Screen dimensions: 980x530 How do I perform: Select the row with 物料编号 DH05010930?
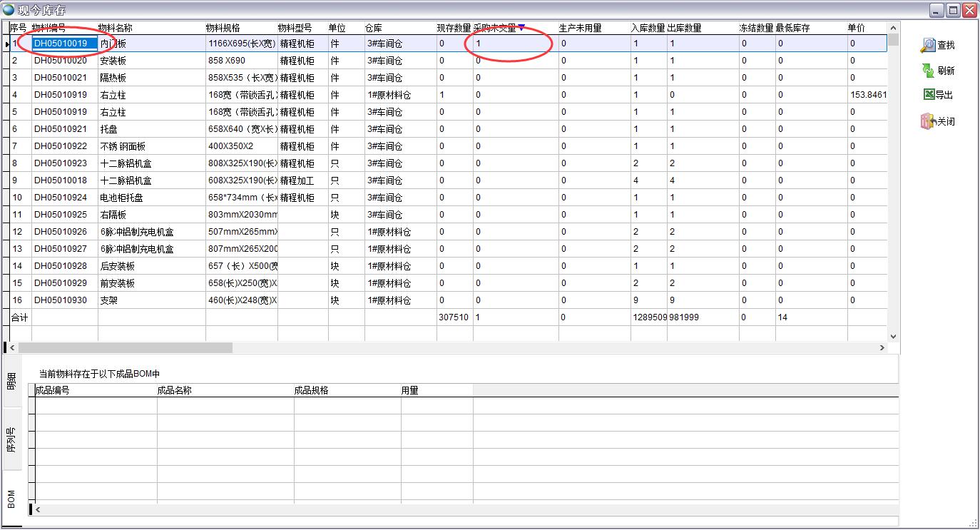pyautogui.click(x=61, y=300)
